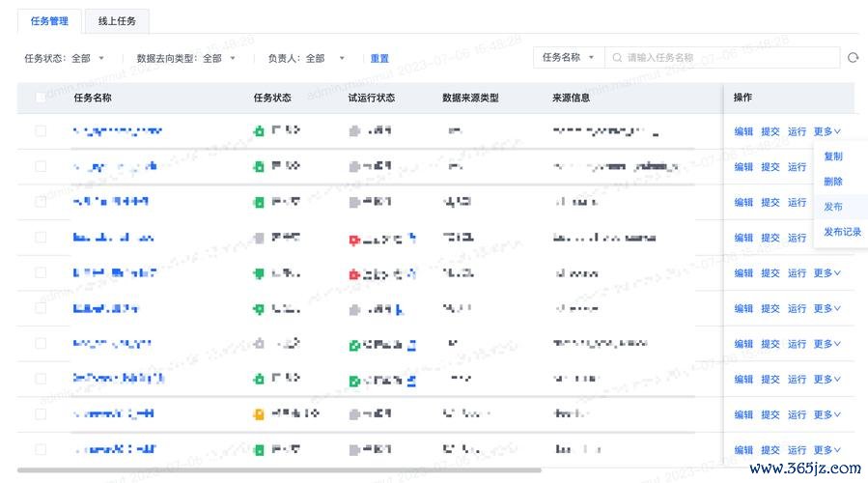Click the magnifier icon in search box

617,58
